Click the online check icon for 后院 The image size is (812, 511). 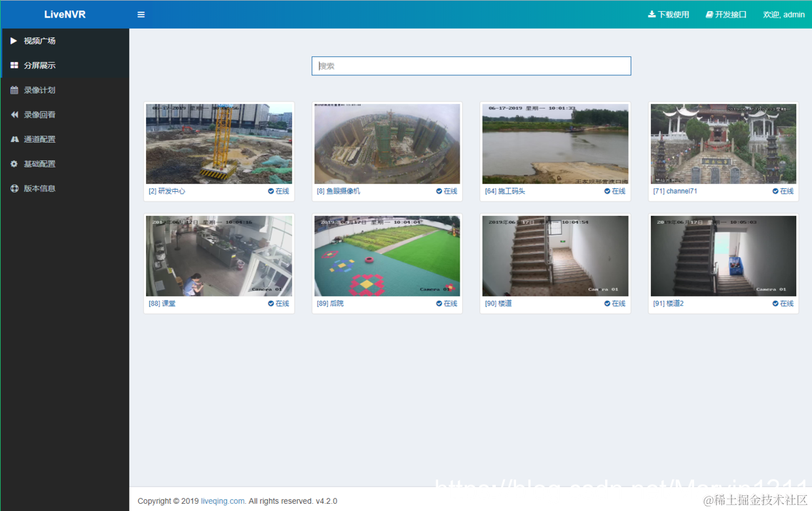(x=439, y=304)
